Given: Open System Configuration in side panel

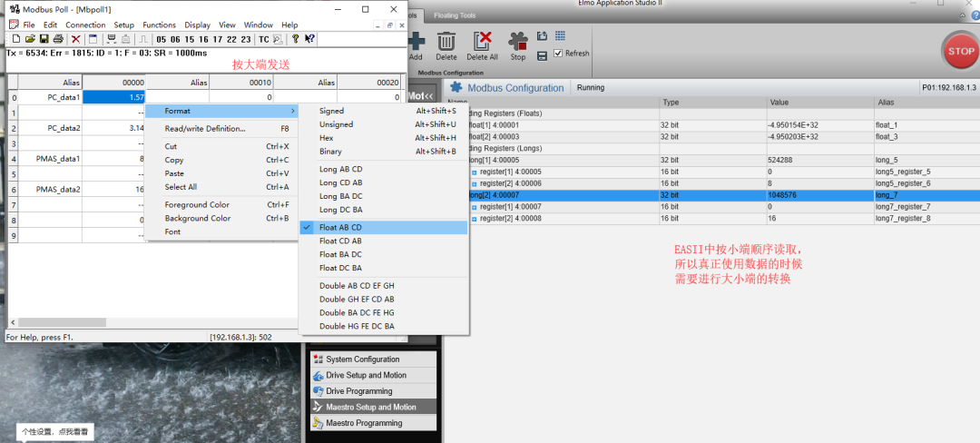Looking at the screenshot, I should (373, 359).
